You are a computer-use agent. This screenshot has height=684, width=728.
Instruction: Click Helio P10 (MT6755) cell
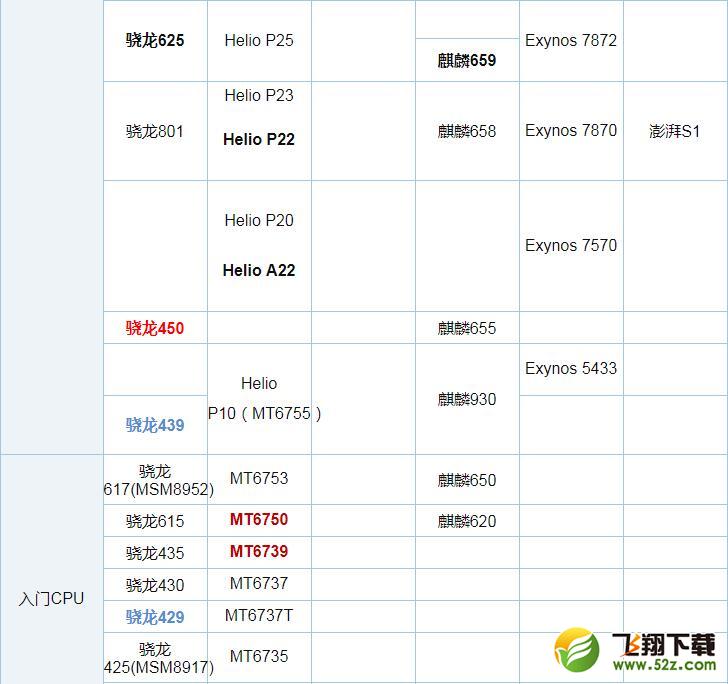click(259, 398)
